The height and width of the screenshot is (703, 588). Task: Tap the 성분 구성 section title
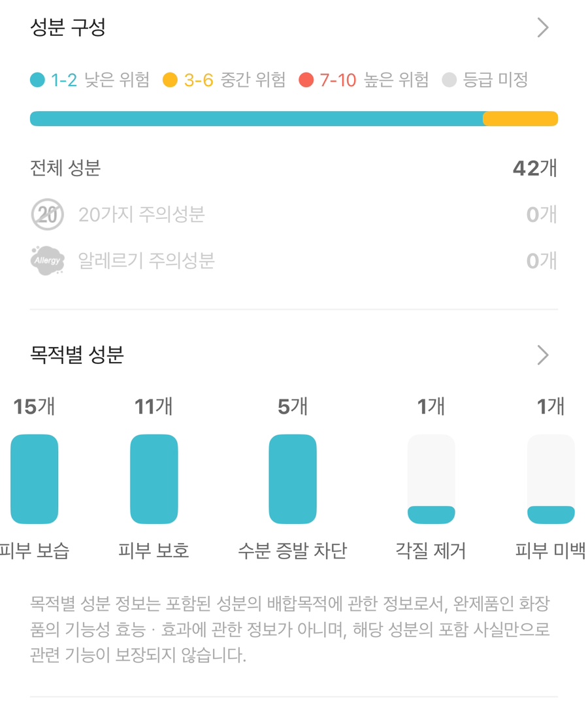tap(68, 28)
